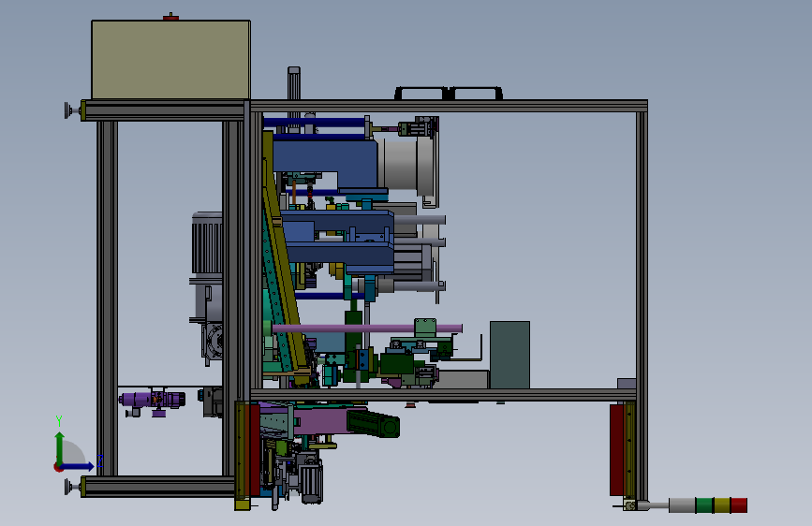Select the left black handle on top rail
Viewport: 812px width, 526px height.
pos(421,94)
